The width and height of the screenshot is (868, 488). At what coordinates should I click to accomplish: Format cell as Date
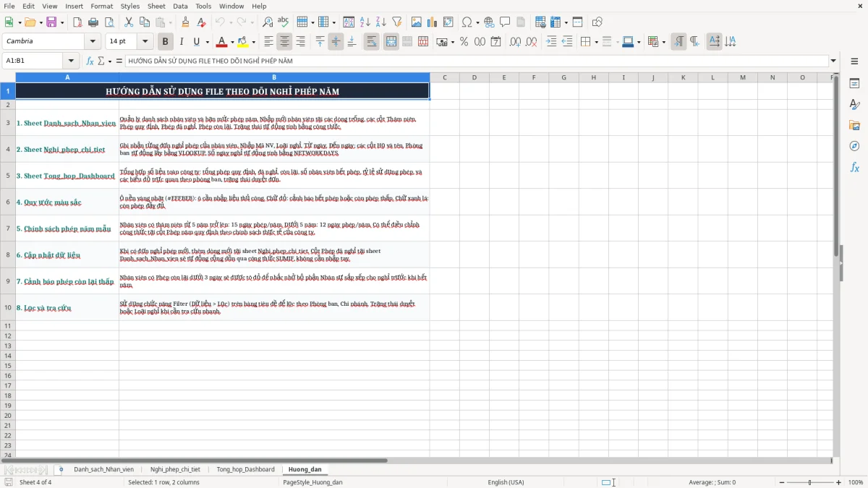click(496, 42)
